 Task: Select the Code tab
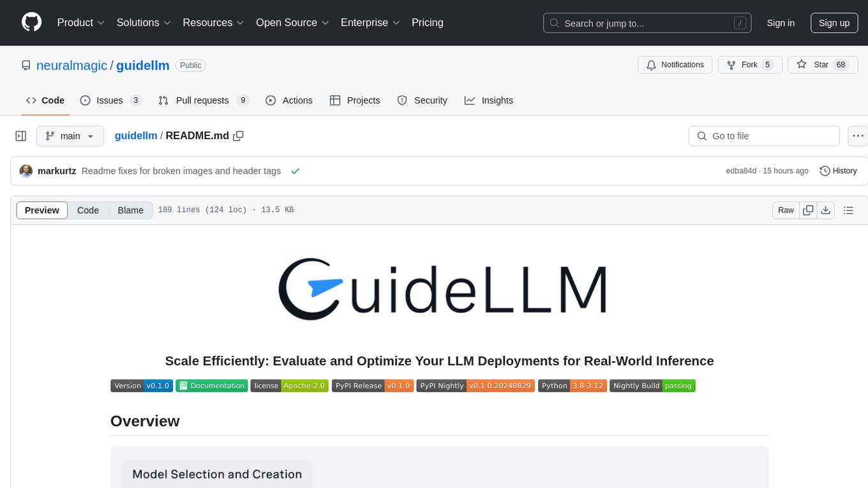(45, 100)
